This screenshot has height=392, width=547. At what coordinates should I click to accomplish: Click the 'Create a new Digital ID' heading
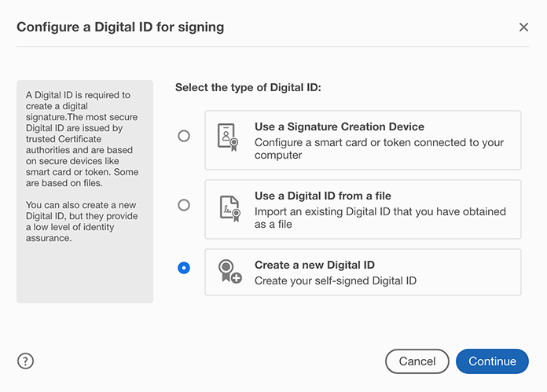point(314,265)
